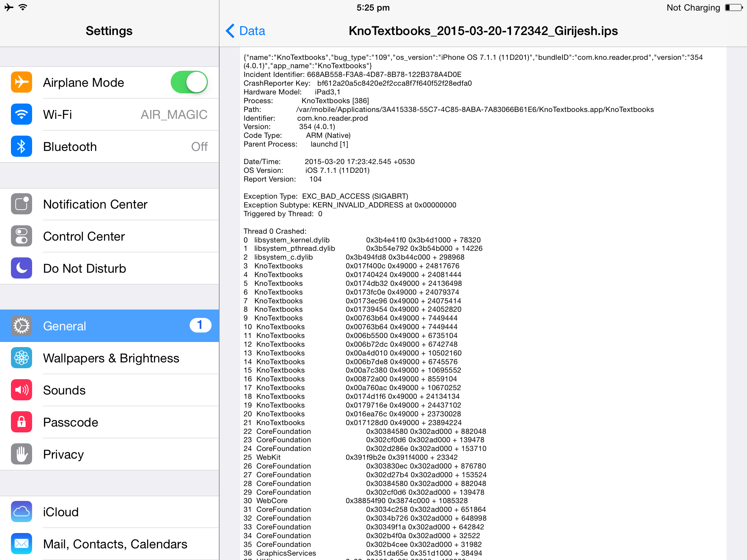Select Wallpapers & Brightness row
747x560 pixels.
109,358
